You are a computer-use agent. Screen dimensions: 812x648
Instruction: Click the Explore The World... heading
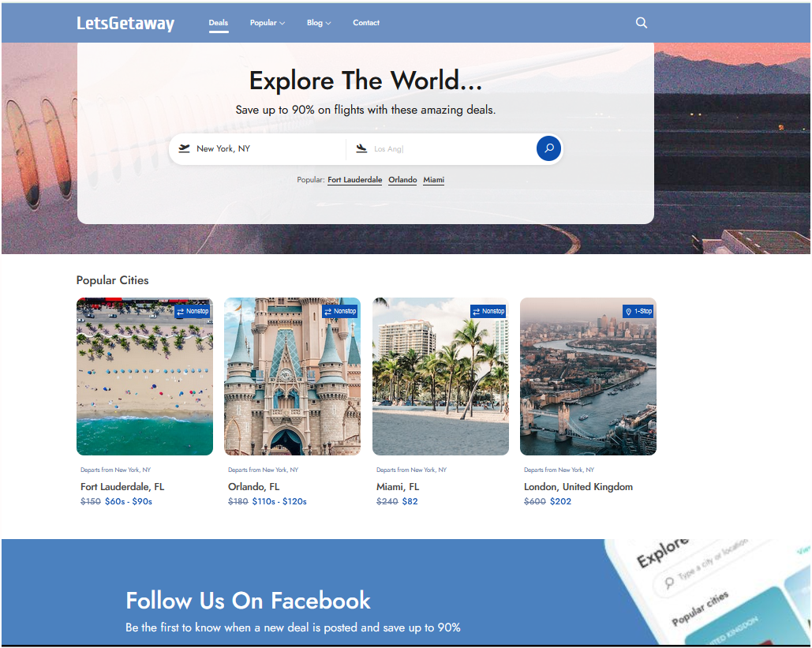(365, 81)
